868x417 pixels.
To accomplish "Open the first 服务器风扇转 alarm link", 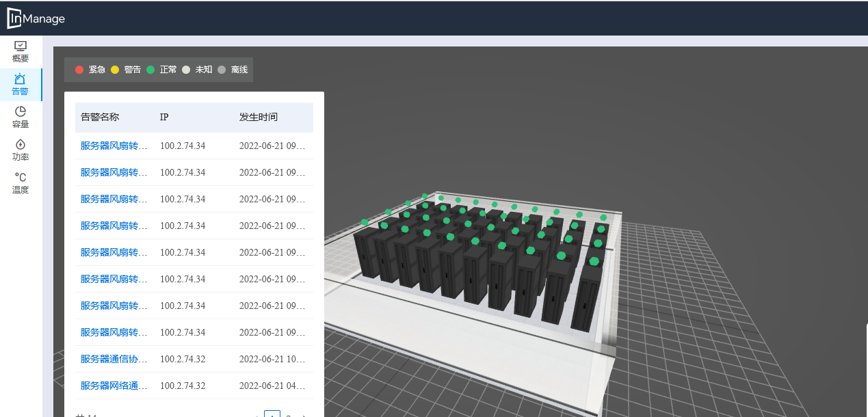I will pyautogui.click(x=114, y=146).
